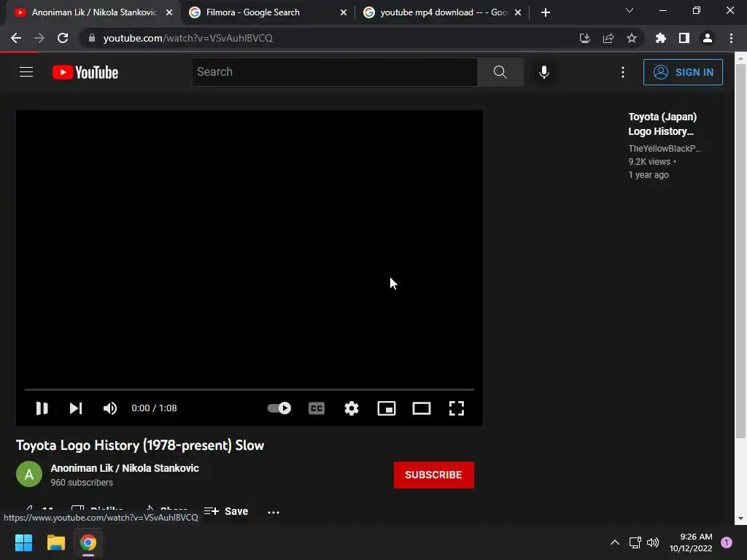Share this page icon
747x560 pixels.
(x=608, y=38)
